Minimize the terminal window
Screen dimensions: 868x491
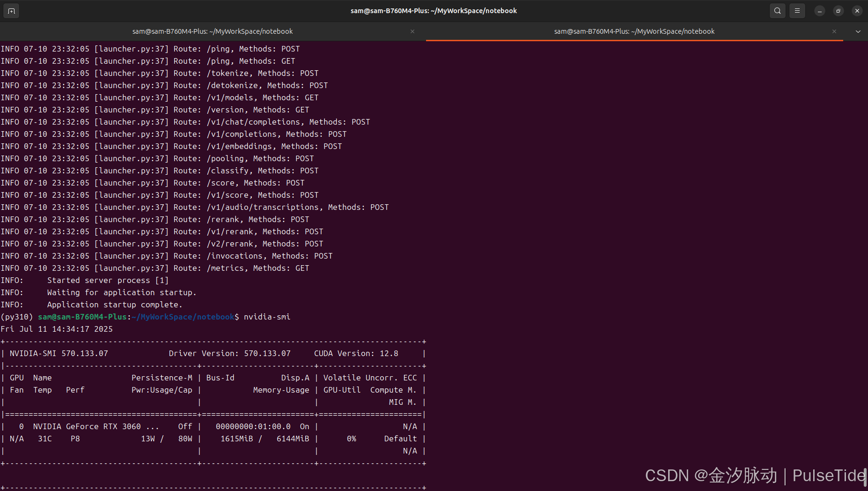pos(820,11)
